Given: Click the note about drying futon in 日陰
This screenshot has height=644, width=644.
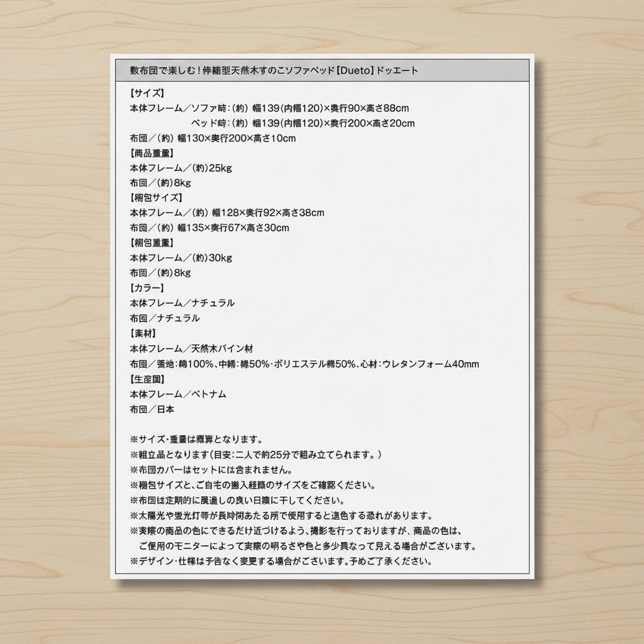Looking at the screenshot, I should click(x=237, y=500).
